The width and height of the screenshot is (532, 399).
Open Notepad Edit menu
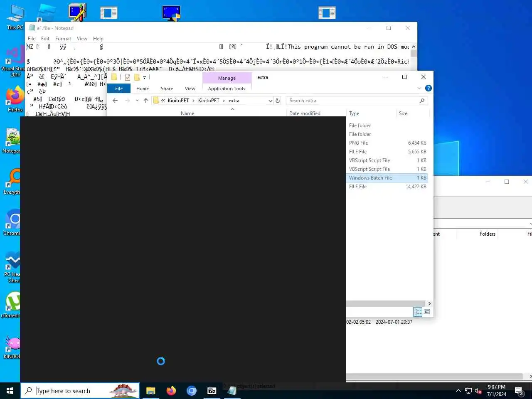(45, 39)
